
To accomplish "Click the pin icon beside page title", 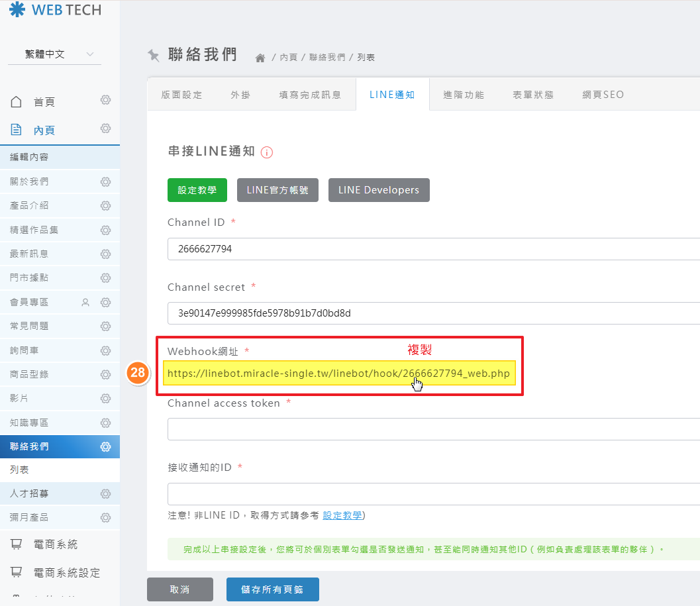I will coord(154,56).
